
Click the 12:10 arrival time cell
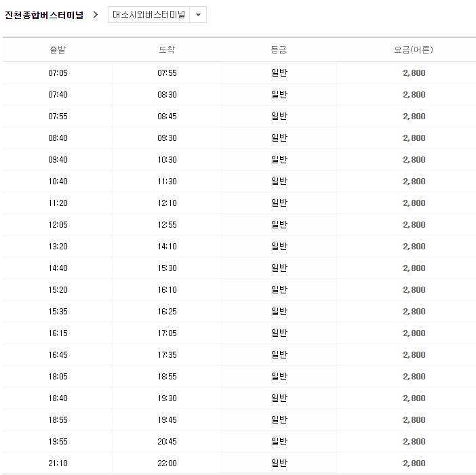click(x=167, y=203)
